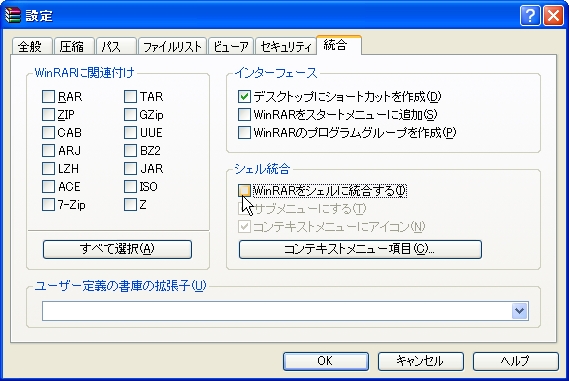The width and height of the screenshot is (569, 381).
Task: Check the LZH format checkbox
Action: pyautogui.click(x=48, y=169)
